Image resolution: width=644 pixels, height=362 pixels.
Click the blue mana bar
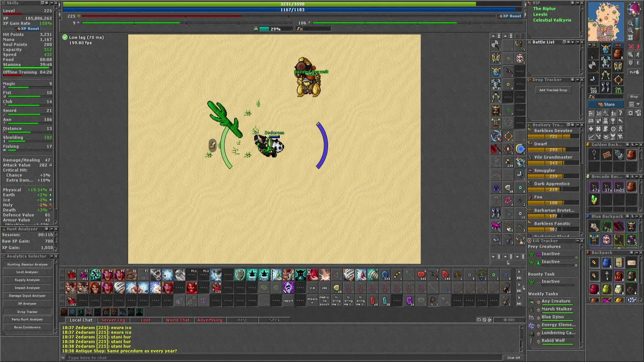292,10
